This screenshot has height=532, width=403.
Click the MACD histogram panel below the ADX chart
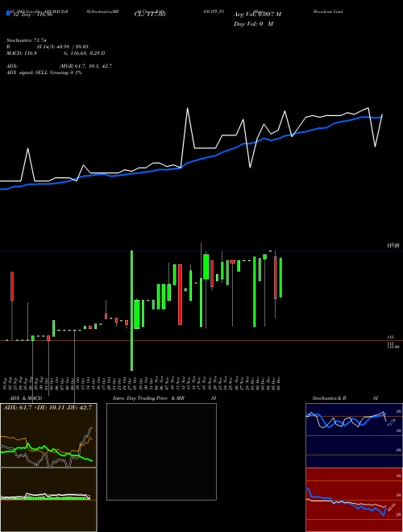tap(48, 500)
